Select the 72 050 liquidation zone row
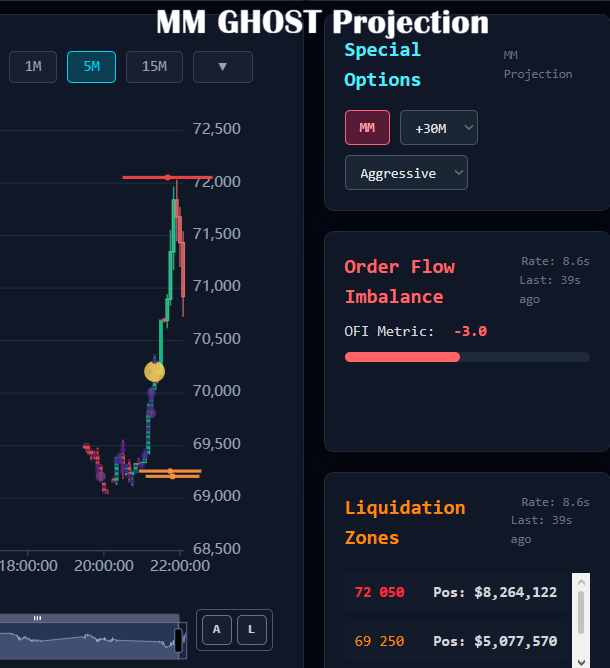 (456, 592)
